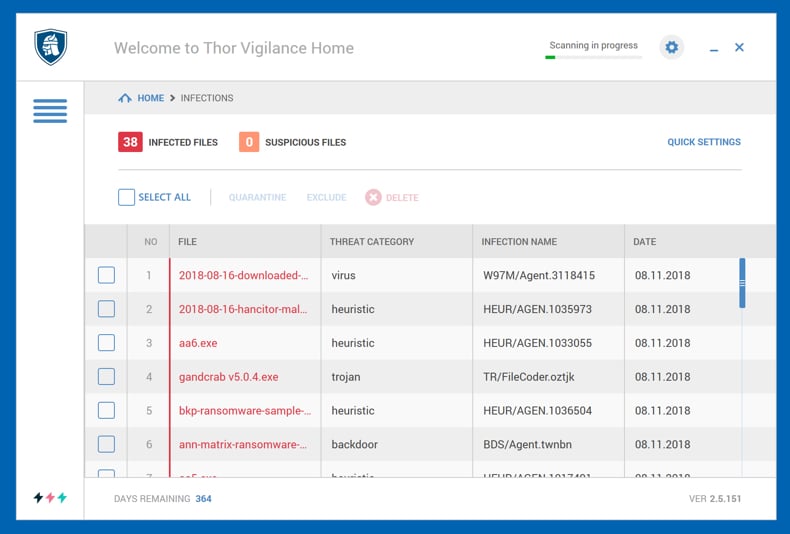The image size is (790, 534).
Task: Click infection name BDS/Agent.twnbn
Action: click(528, 444)
